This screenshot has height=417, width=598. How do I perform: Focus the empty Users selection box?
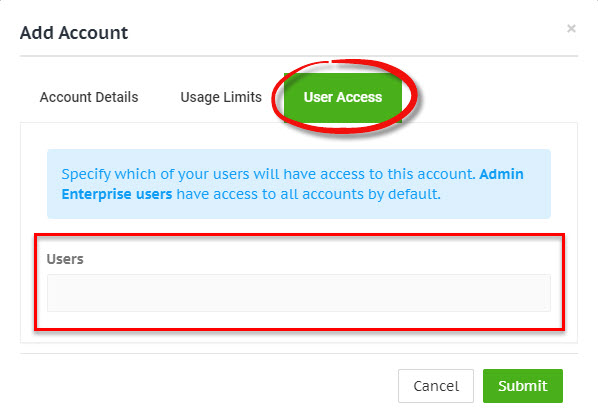click(299, 293)
